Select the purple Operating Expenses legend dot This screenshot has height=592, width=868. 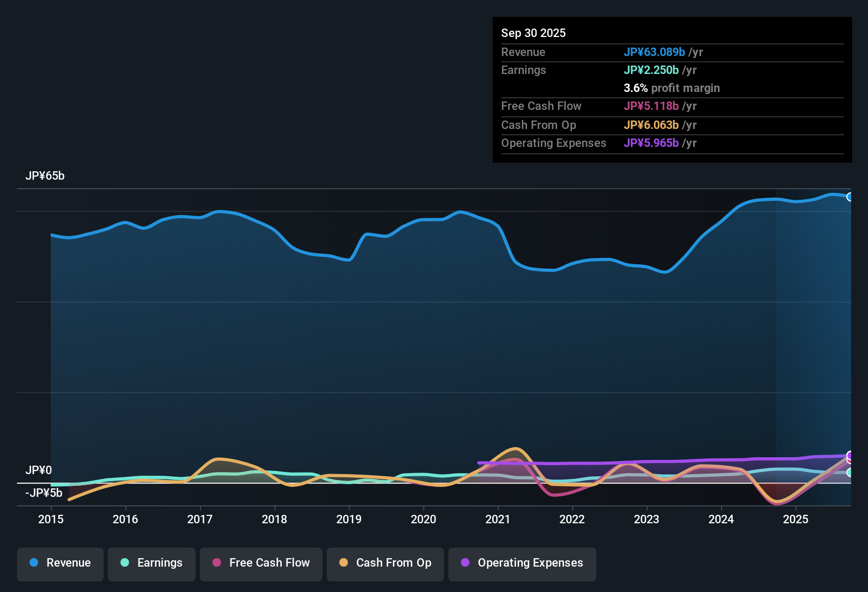(x=465, y=563)
